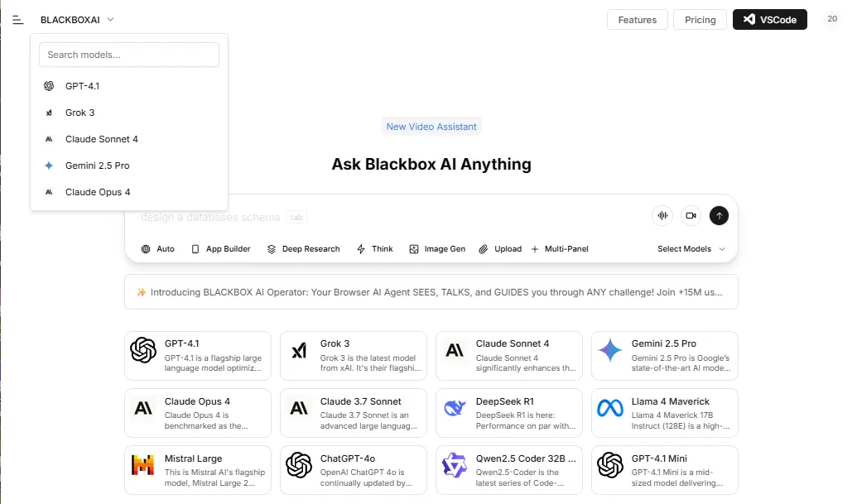Open the New Video Assistant link
857x504 pixels.
[x=431, y=127]
